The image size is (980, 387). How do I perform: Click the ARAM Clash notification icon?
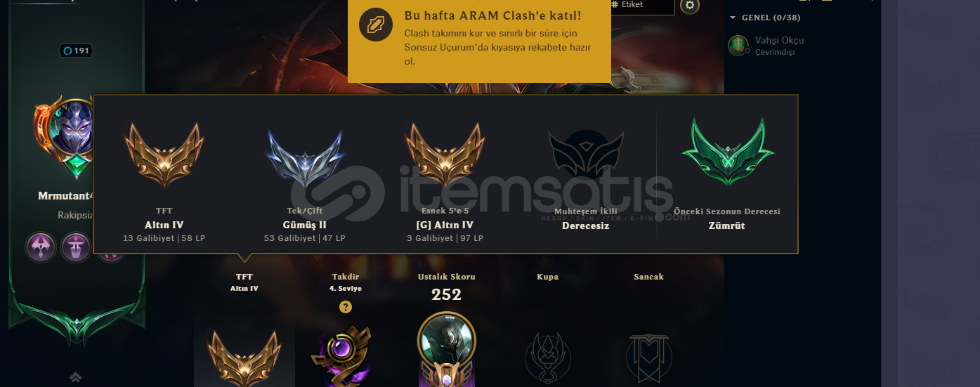pyautogui.click(x=374, y=25)
